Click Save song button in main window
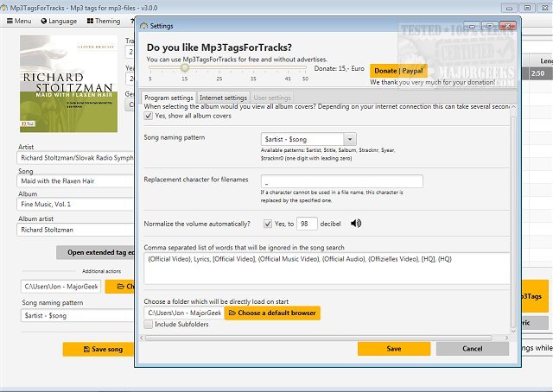The image size is (553, 392). 99,350
